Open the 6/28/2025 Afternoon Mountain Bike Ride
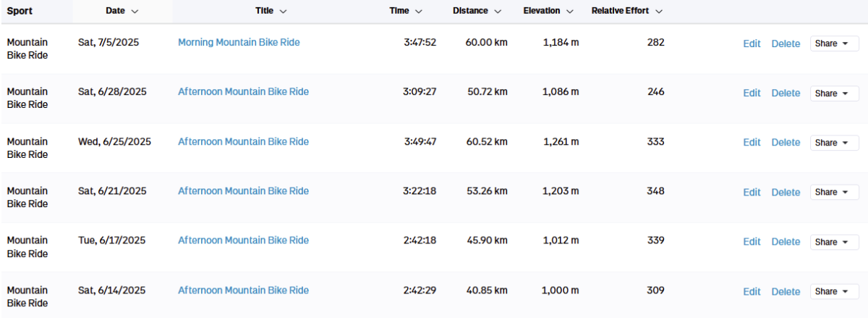Screen dimensions: 868x318 pyautogui.click(x=243, y=91)
